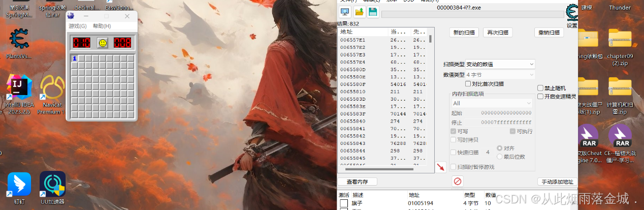Enable 开启变速精灵 checkbox
Image resolution: width=644 pixels, height=210 pixels.
540,96
